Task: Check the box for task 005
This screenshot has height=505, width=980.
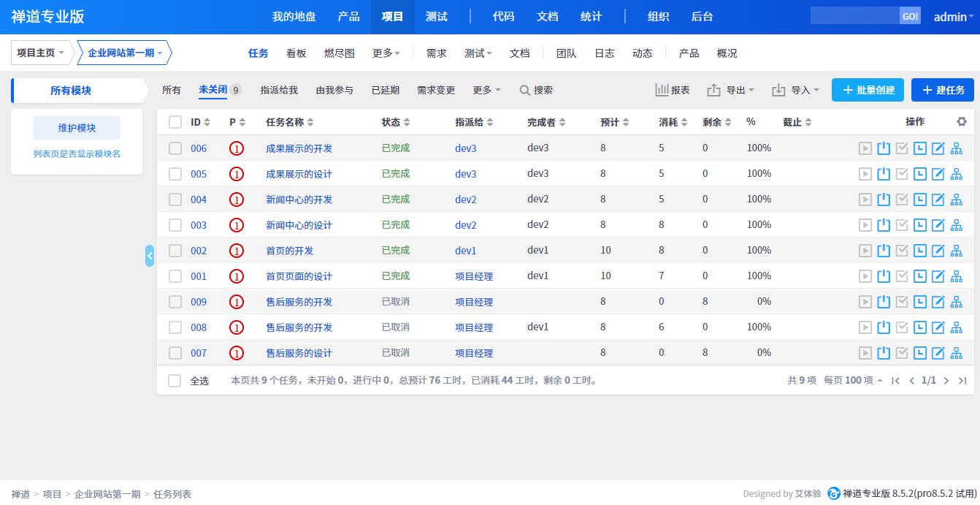Action: [x=175, y=174]
